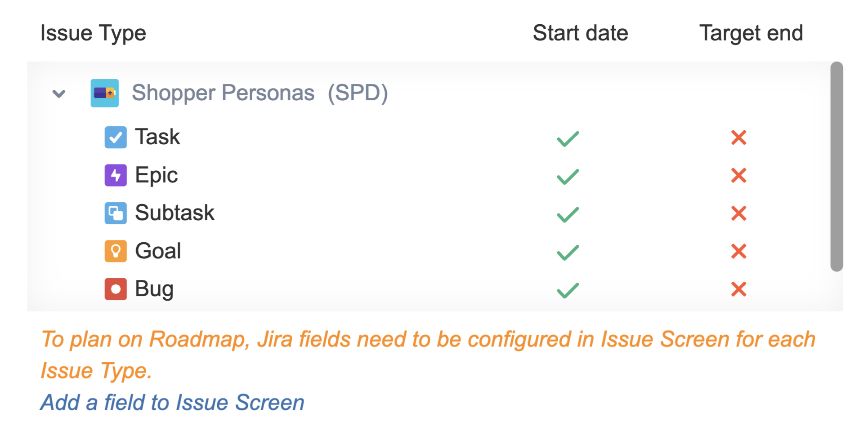
Task: Click the red Bug issue icon
Action: (x=116, y=289)
